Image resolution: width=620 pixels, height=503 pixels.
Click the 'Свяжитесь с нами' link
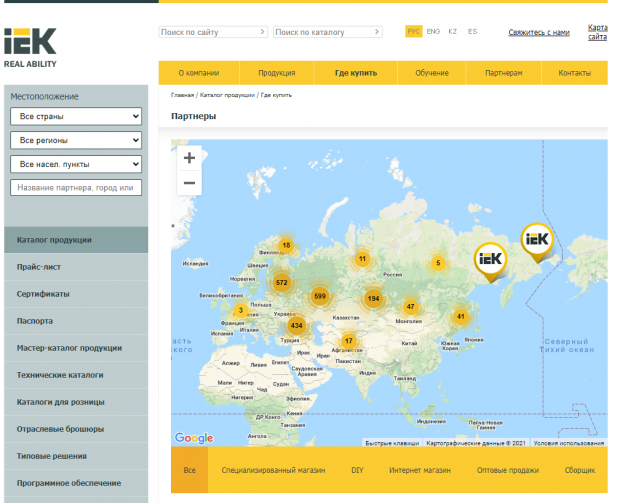[538, 32]
